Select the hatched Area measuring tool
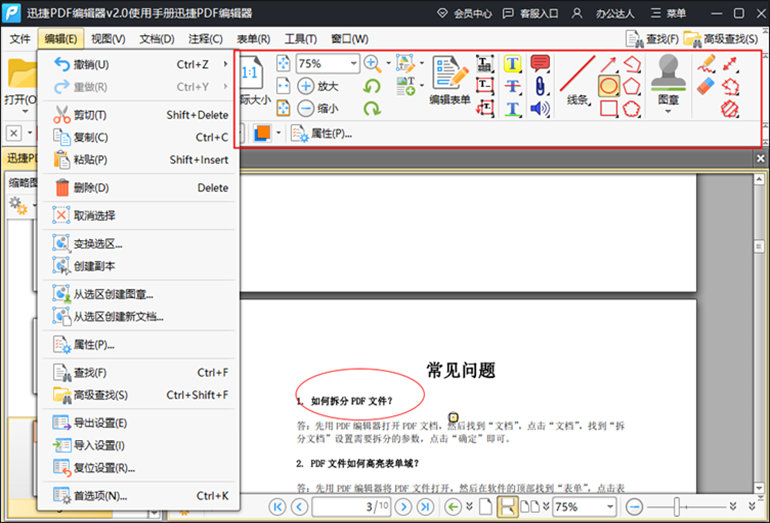Image resolution: width=770 pixels, height=523 pixels. tap(730, 109)
